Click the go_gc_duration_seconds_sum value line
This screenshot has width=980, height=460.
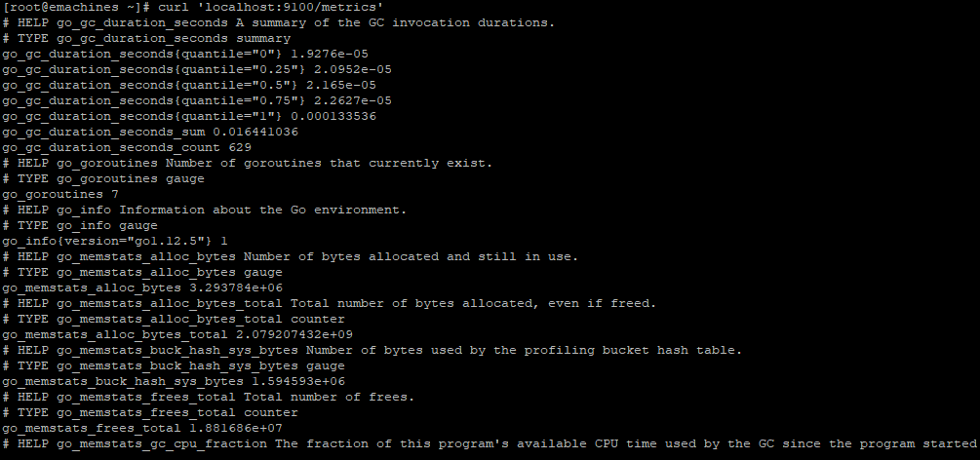[150, 132]
